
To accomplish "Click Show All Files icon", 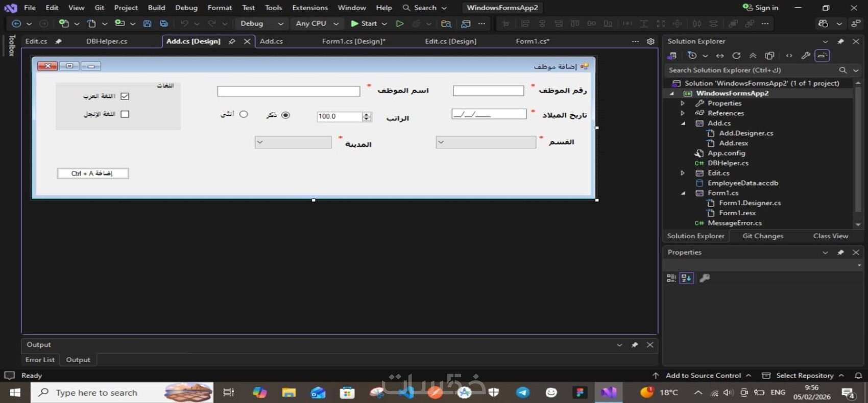I will coord(769,56).
